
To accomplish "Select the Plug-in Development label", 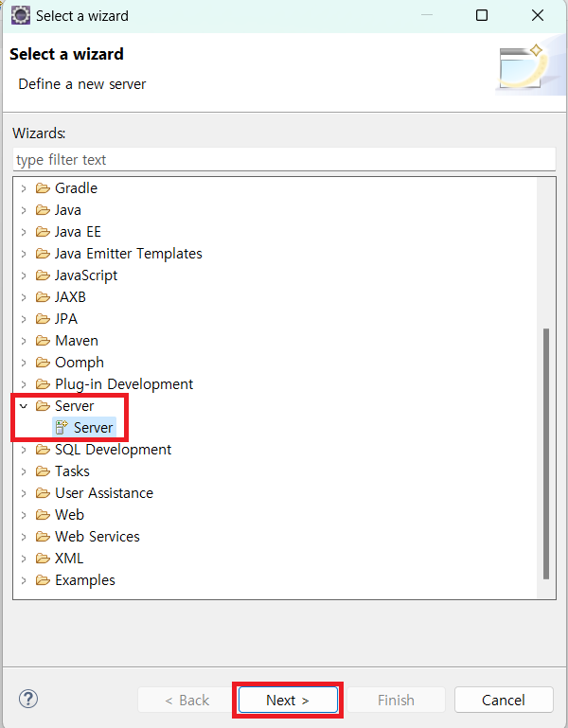I will coord(124,384).
